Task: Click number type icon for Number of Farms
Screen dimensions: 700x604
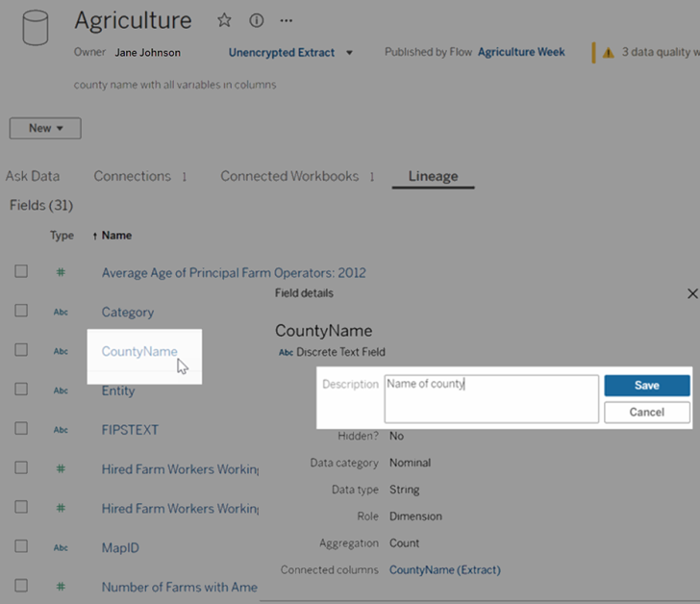Action: tap(61, 586)
